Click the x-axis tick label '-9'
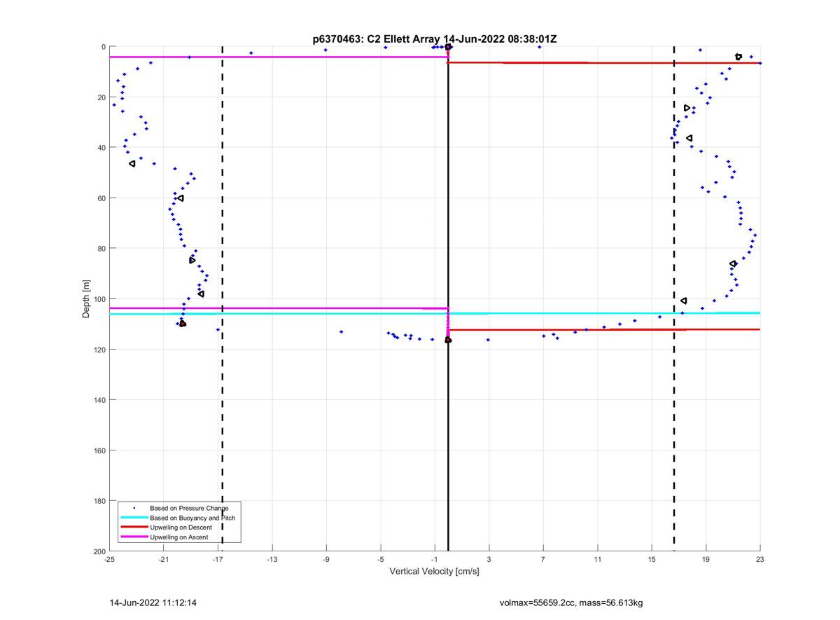The image size is (840, 620). [326, 559]
